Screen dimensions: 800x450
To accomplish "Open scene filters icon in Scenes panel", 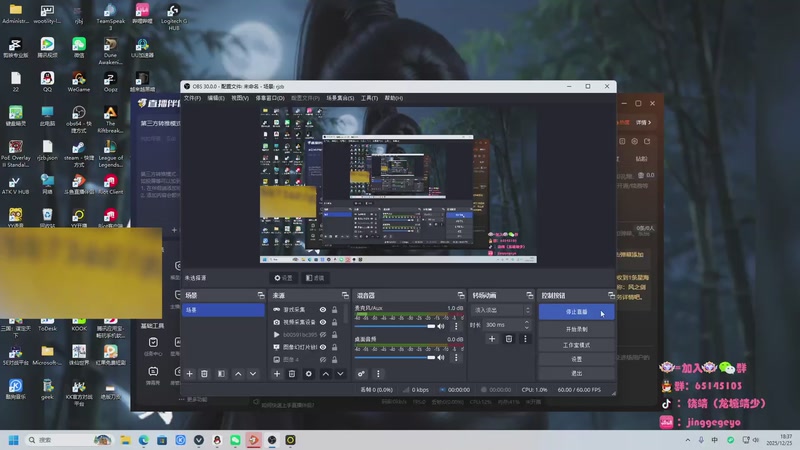I will point(221,374).
